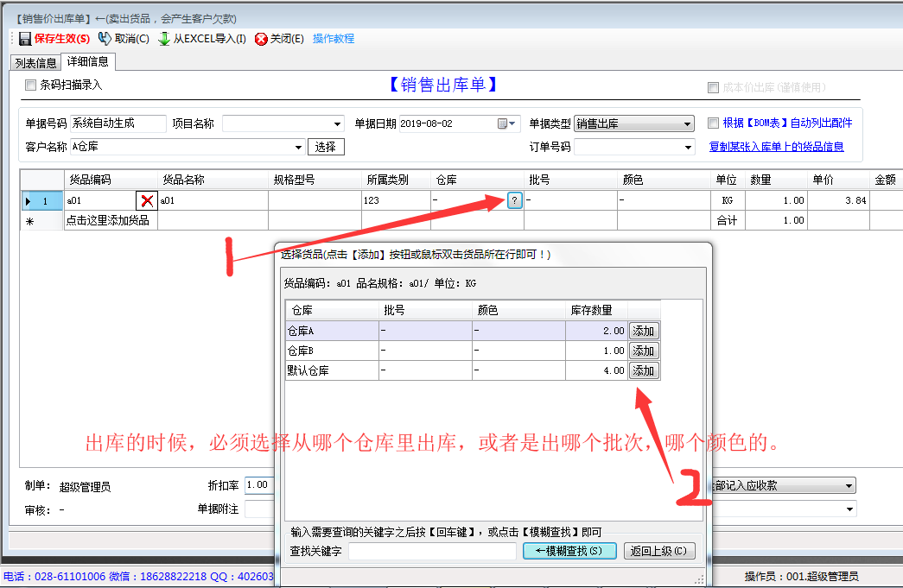This screenshot has width=903, height=588.
Task: Toggle the 成本价出库 checkbox
Action: pyautogui.click(x=713, y=87)
